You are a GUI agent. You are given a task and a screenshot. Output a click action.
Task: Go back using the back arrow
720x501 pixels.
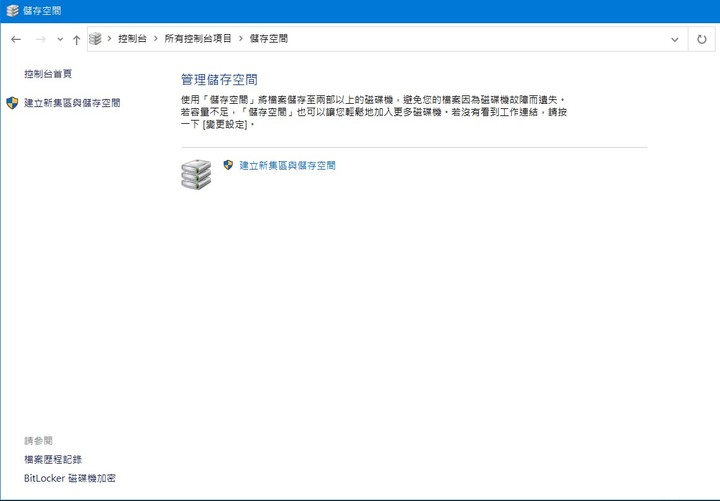coord(16,39)
